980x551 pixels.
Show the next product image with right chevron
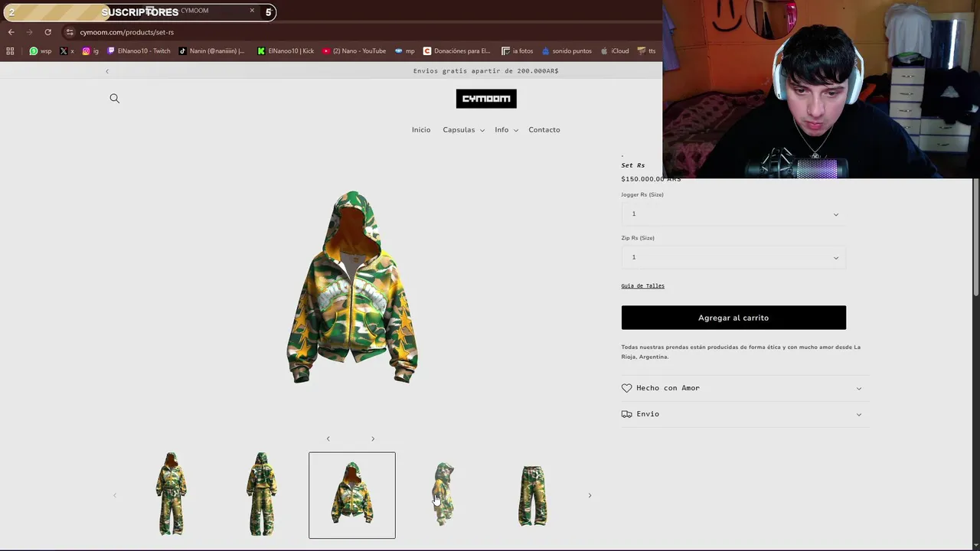pyautogui.click(x=373, y=439)
